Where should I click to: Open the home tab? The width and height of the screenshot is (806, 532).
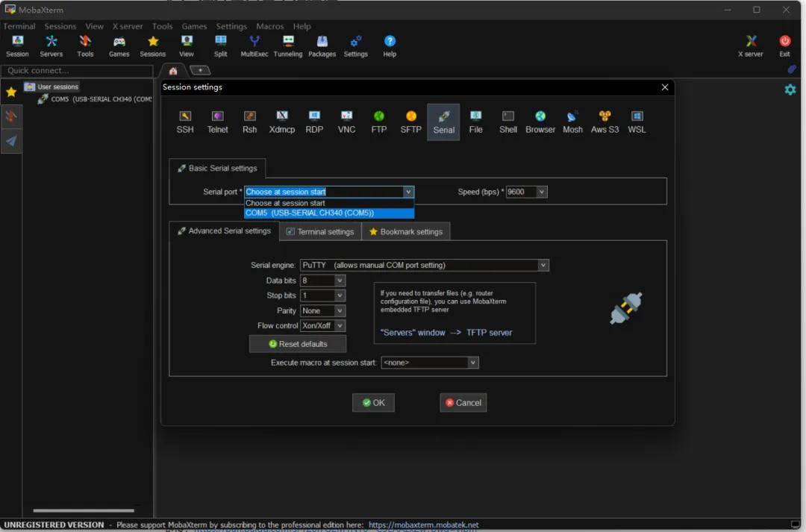click(x=173, y=71)
